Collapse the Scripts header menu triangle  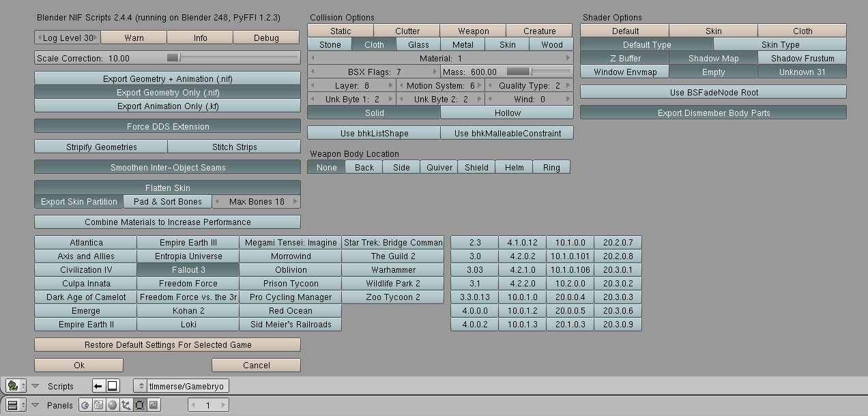pyautogui.click(x=35, y=386)
